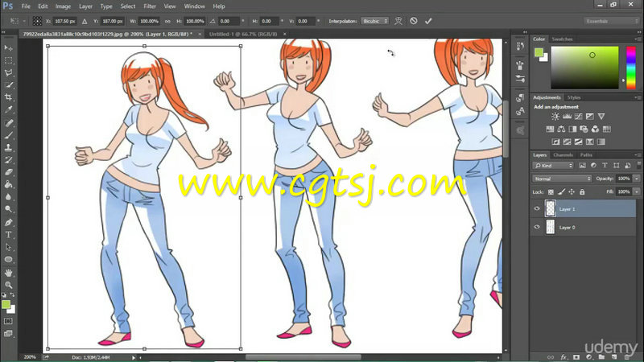Select the Brush tool
This screenshot has width=644, height=362.
(x=8, y=135)
